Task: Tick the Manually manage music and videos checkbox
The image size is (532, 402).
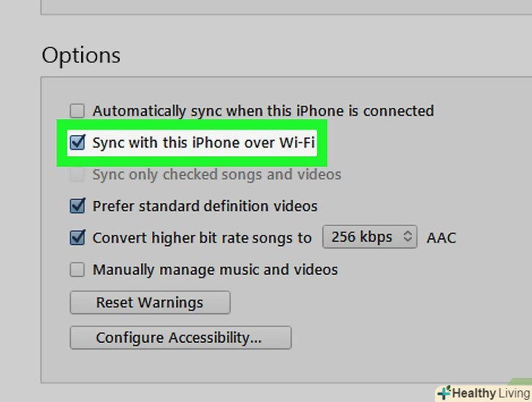Action: pyautogui.click(x=77, y=270)
